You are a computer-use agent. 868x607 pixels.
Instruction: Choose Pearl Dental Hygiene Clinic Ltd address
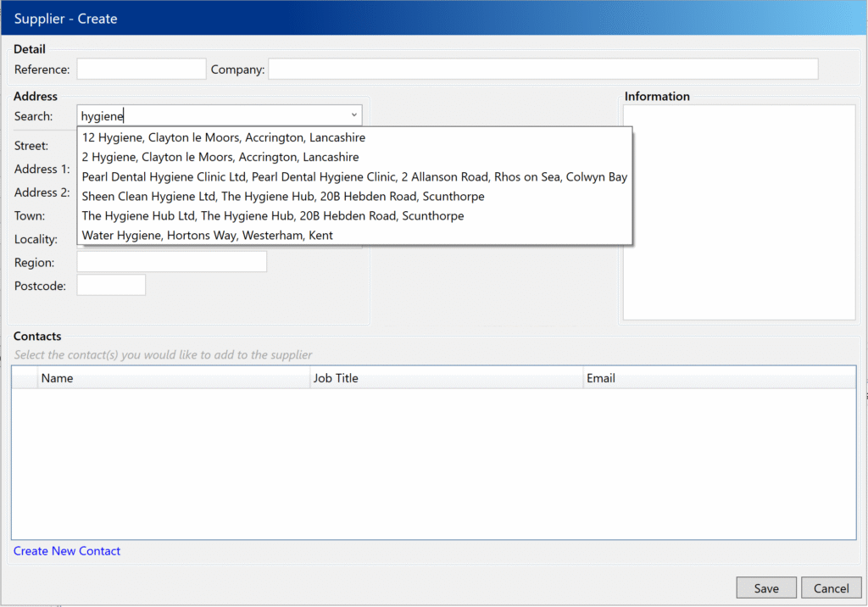tap(354, 176)
